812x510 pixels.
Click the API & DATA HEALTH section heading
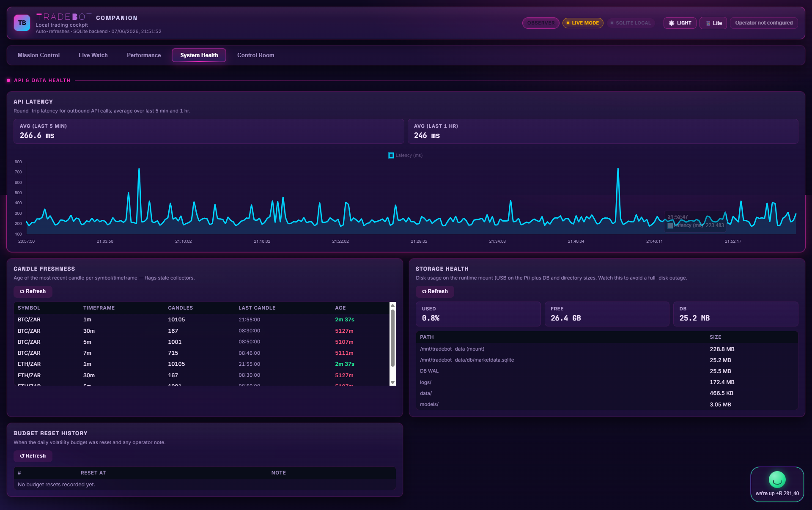42,80
